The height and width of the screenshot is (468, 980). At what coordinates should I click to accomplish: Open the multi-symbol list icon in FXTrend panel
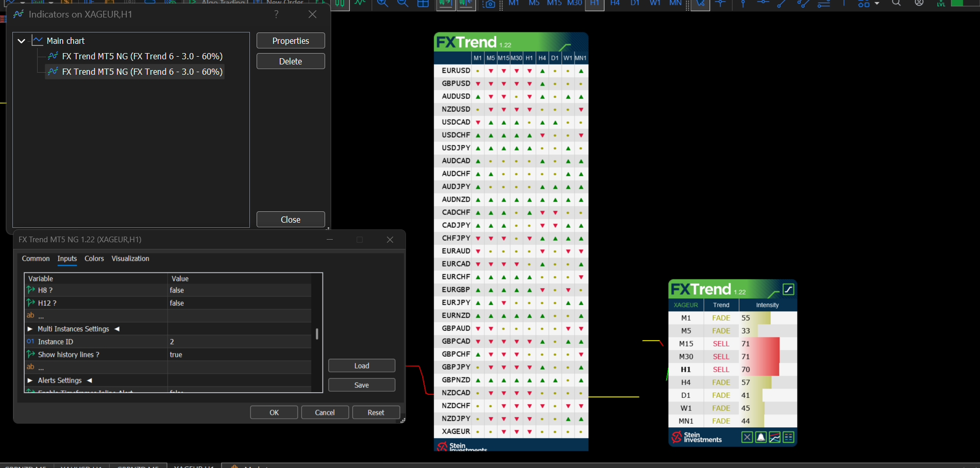[789, 438]
